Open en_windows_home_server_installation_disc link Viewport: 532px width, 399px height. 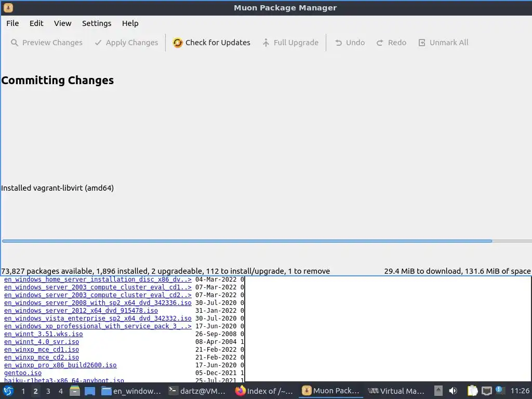[x=98, y=280]
